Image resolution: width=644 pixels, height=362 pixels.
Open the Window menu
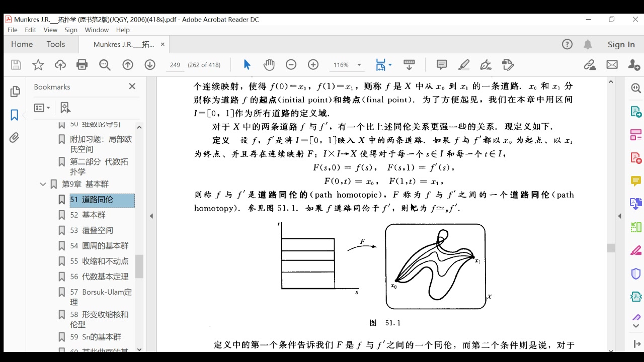pyautogui.click(x=97, y=30)
